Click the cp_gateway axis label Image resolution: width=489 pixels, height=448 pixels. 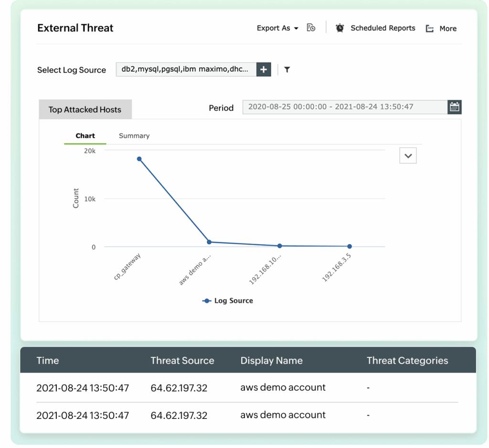click(127, 266)
